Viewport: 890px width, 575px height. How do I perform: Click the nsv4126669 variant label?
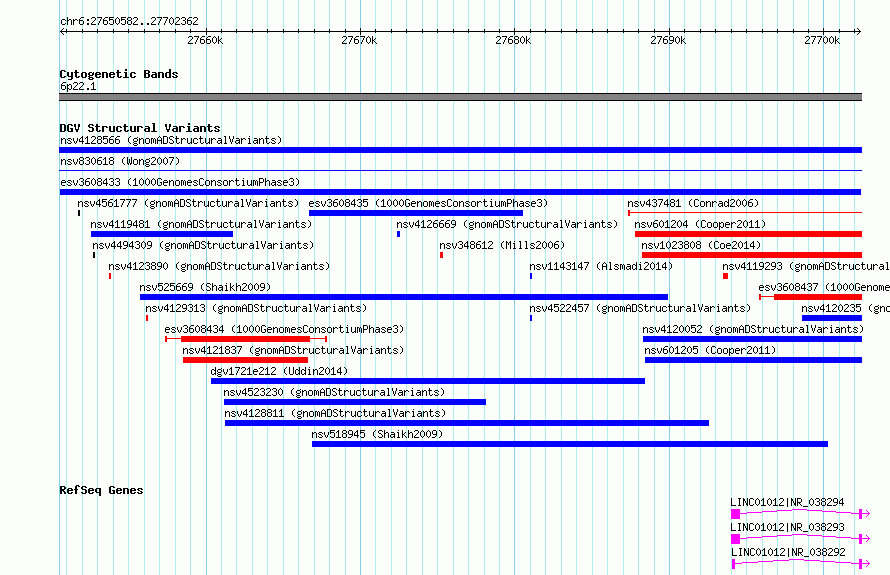[x=507, y=224]
